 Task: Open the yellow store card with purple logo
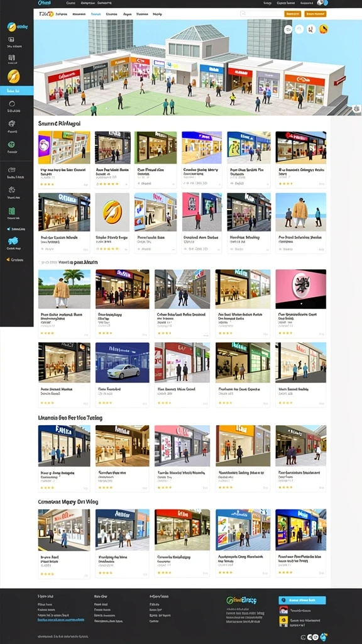pyautogui.click(x=64, y=160)
